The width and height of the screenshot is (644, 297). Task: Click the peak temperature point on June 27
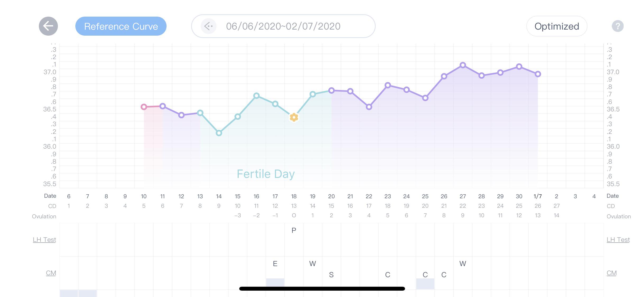463,65
